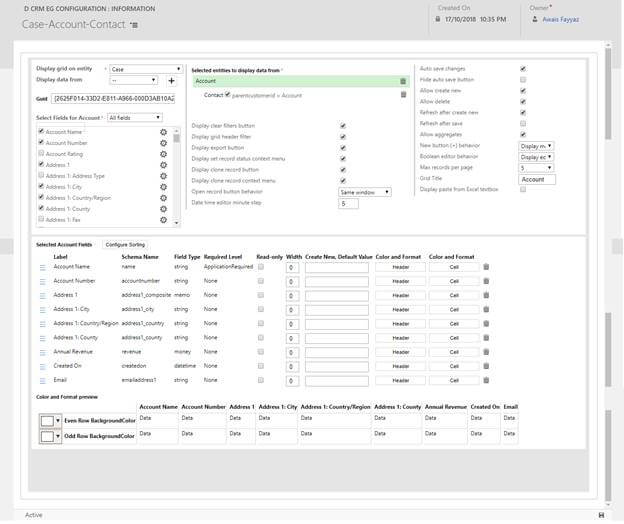Uncheck the Account Name field checkbox

pyautogui.click(x=41, y=131)
